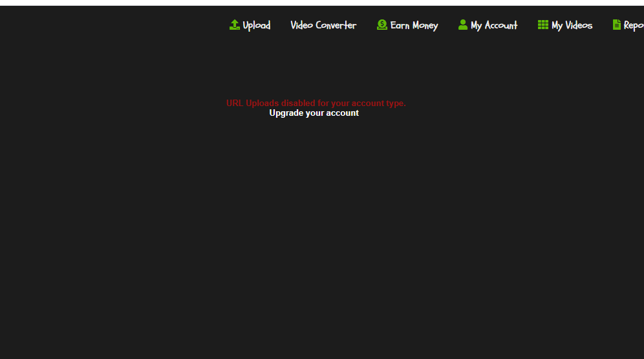Open the Reports menu item

coord(628,25)
